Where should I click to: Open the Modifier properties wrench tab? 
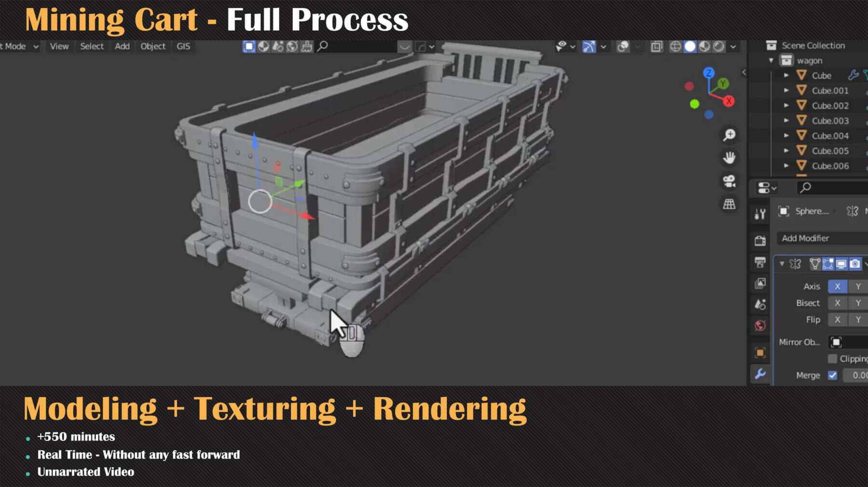coord(760,374)
